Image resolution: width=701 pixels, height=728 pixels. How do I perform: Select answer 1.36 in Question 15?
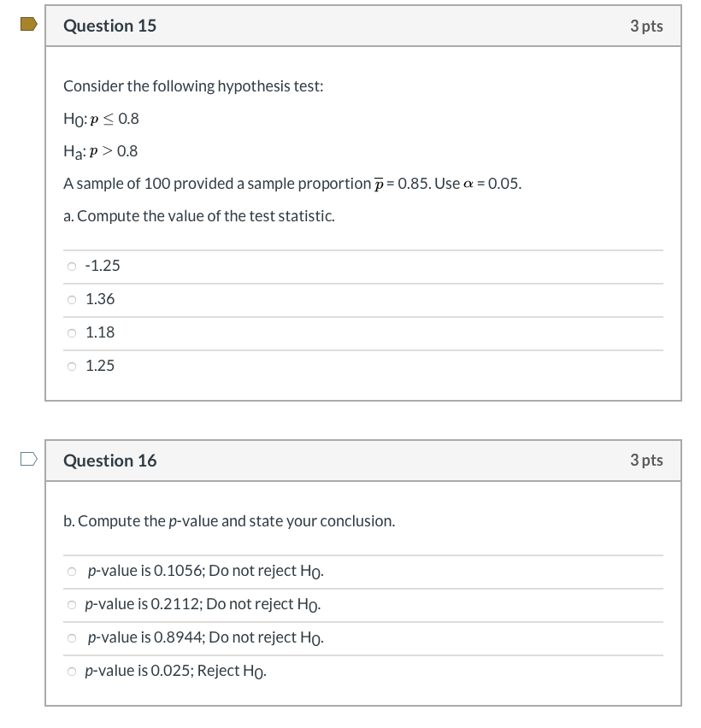72,299
